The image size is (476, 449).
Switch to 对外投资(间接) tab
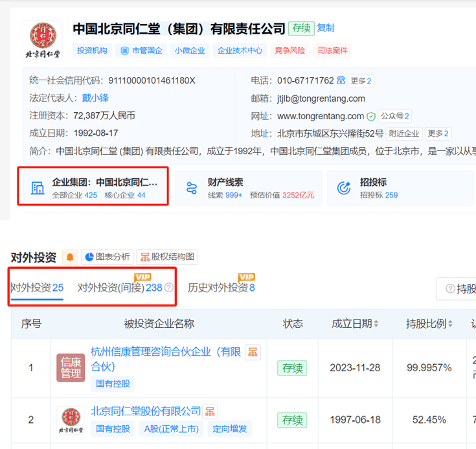click(120, 288)
